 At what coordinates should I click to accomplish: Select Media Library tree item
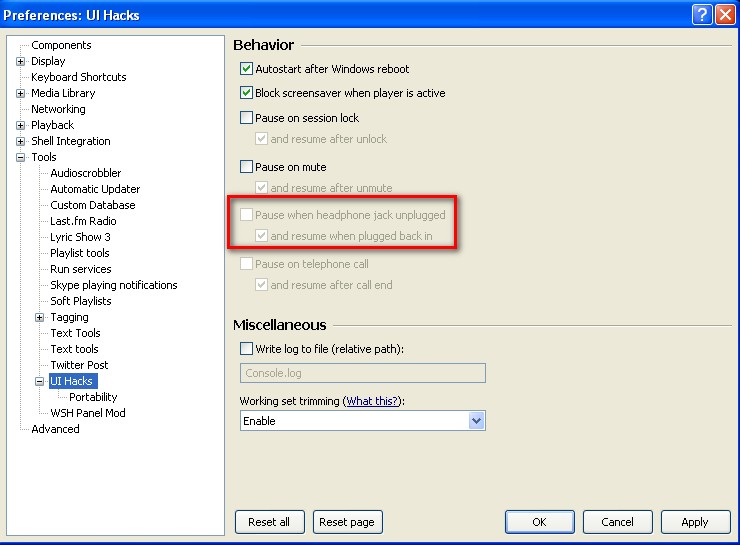[x=63, y=93]
